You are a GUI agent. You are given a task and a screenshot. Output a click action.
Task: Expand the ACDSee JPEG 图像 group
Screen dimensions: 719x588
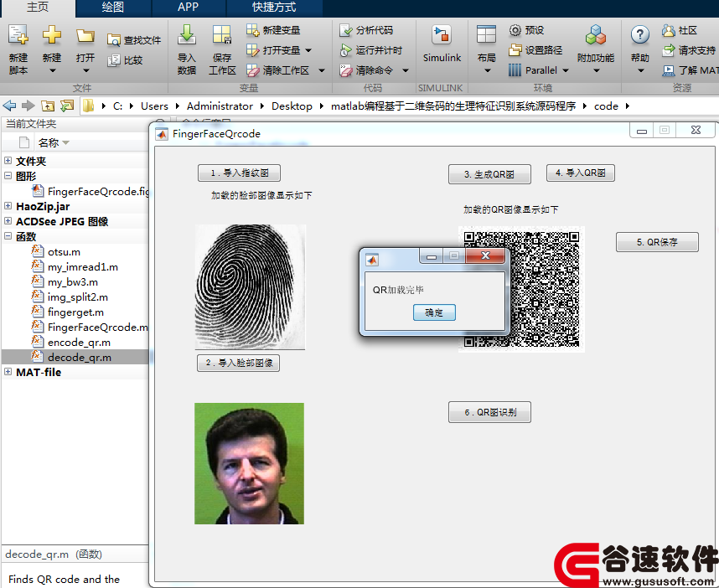point(8,221)
